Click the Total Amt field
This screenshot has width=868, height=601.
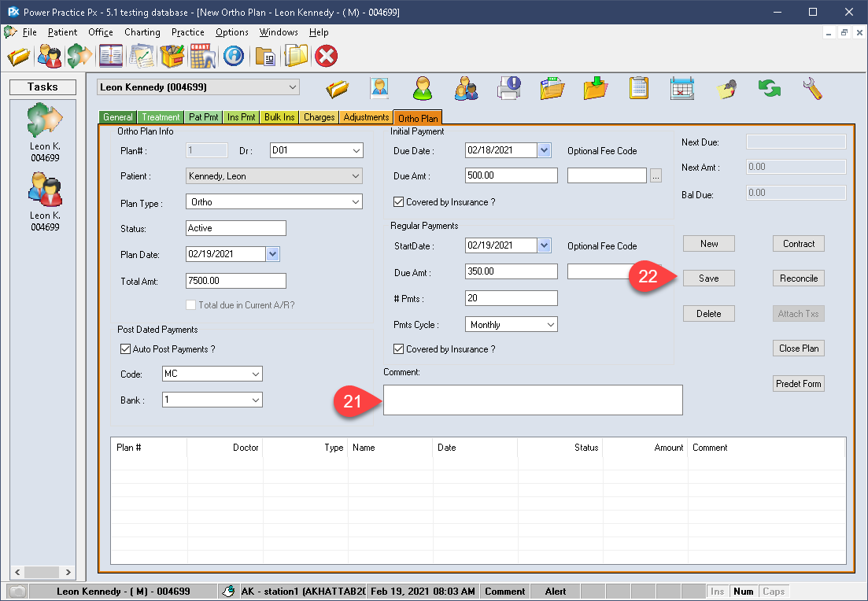(236, 281)
